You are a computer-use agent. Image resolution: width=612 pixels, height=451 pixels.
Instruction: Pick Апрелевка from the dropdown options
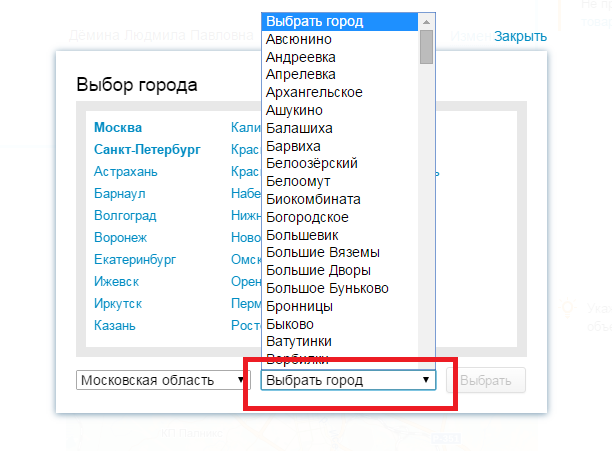[x=301, y=75]
